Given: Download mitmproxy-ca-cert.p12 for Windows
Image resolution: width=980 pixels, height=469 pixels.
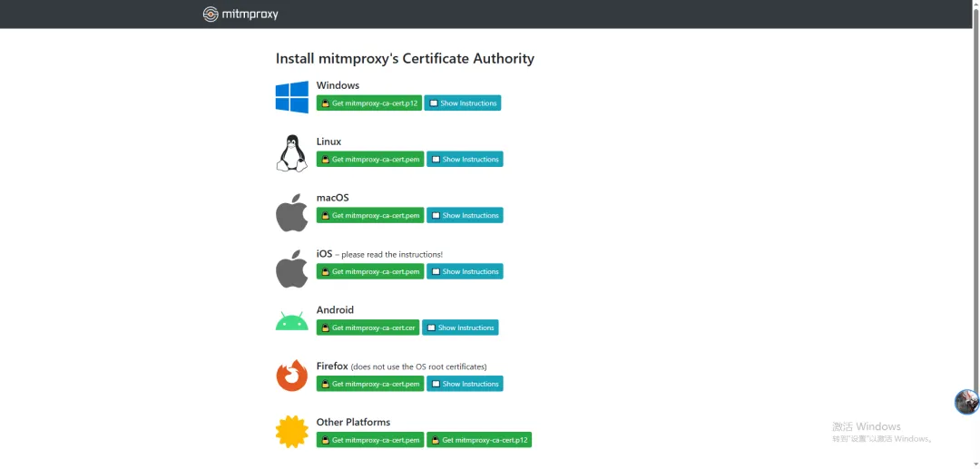Looking at the screenshot, I should (x=369, y=103).
